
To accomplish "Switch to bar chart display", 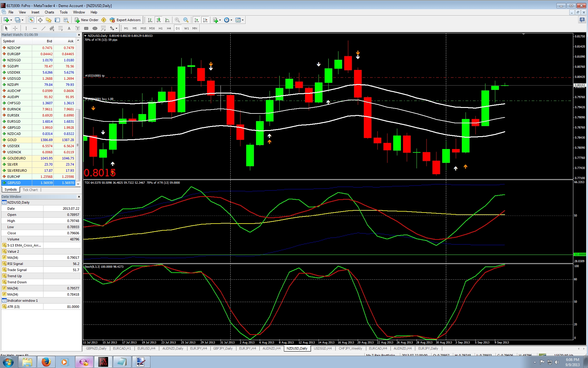I will pyautogui.click(x=150, y=20).
